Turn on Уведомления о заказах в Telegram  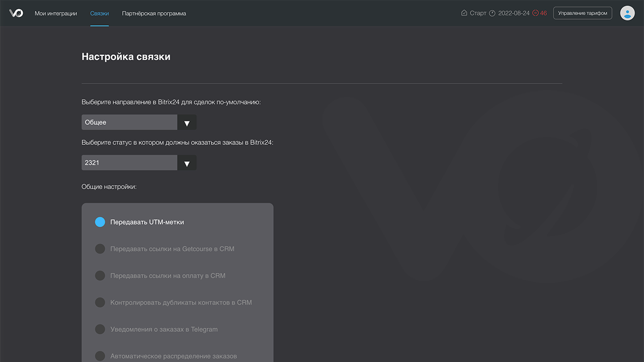pyautogui.click(x=100, y=329)
